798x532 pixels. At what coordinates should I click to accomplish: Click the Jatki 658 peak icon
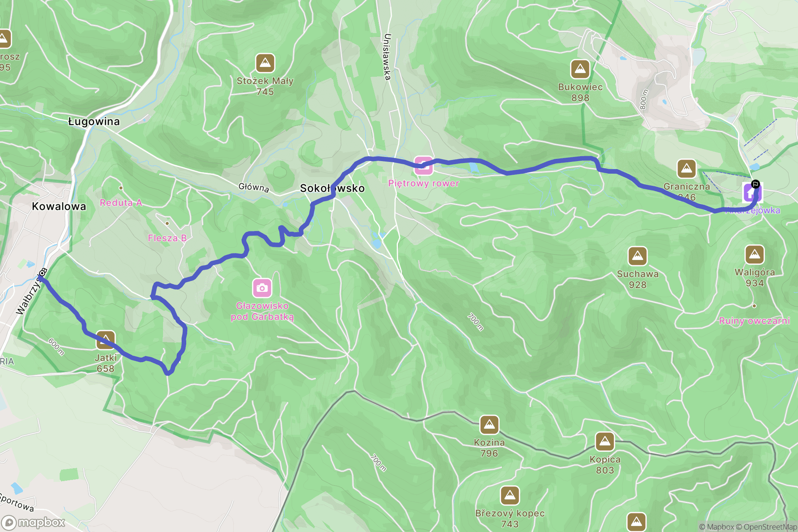point(106,340)
